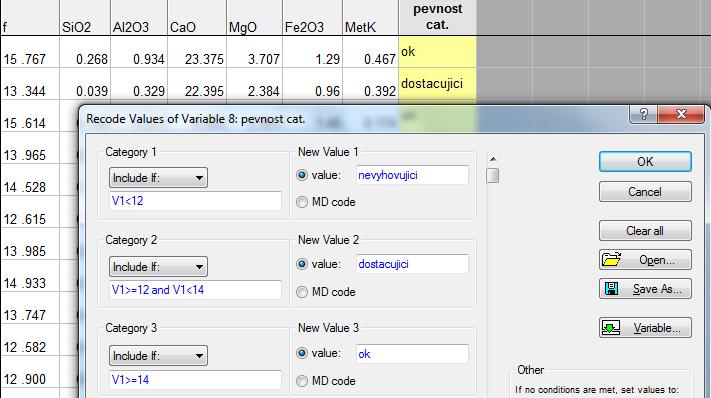711x398 pixels.
Task: Select the Fe2O3 column header
Action: pos(312,17)
